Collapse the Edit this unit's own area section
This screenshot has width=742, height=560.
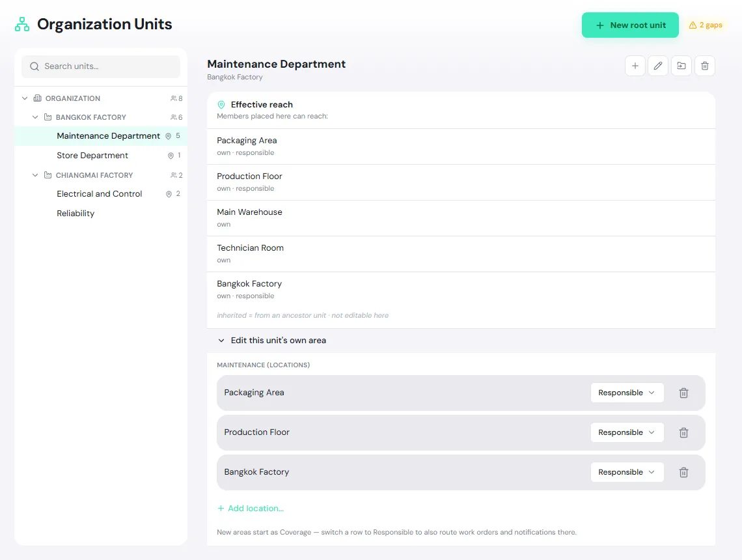221,341
